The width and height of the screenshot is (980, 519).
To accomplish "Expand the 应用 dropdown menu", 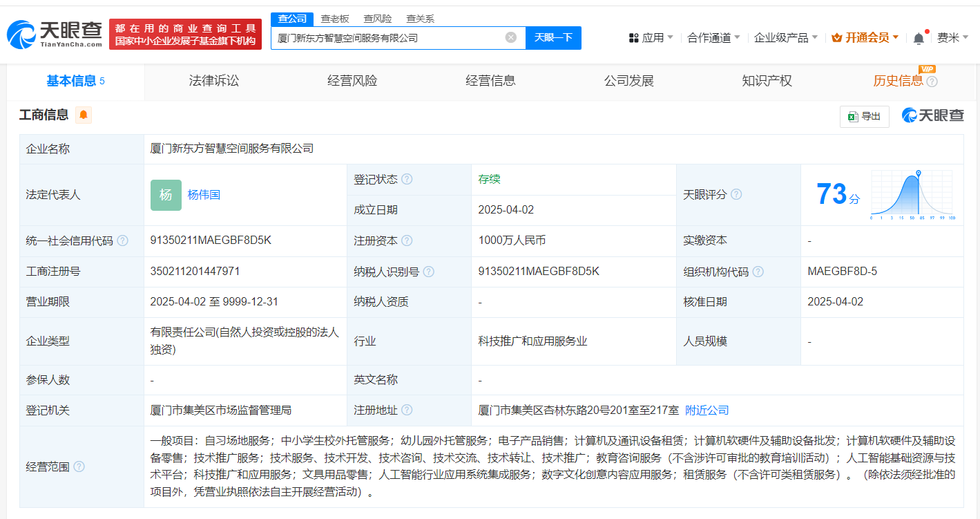I will [651, 37].
